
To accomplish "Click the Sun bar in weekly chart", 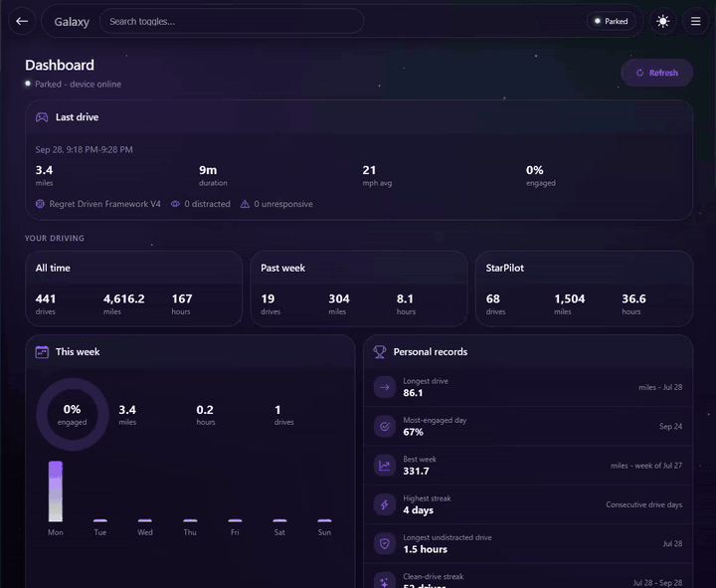I will (x=324, y=520).
